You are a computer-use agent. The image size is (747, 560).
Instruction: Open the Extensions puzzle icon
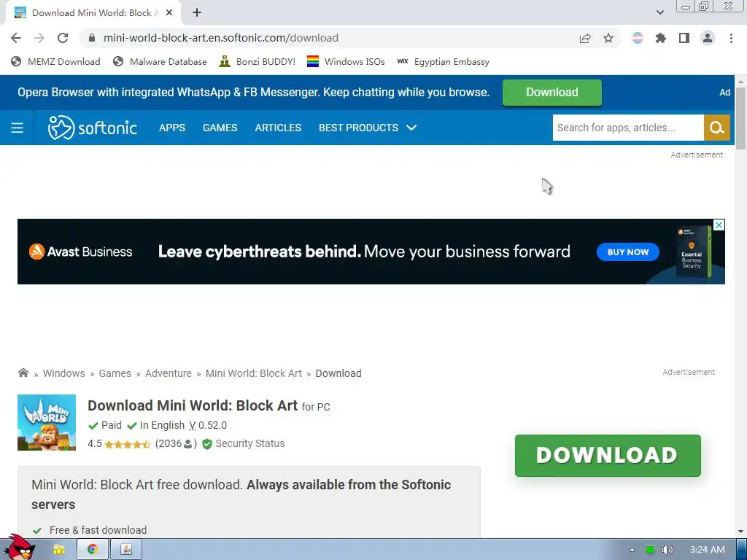click(661, 38)
